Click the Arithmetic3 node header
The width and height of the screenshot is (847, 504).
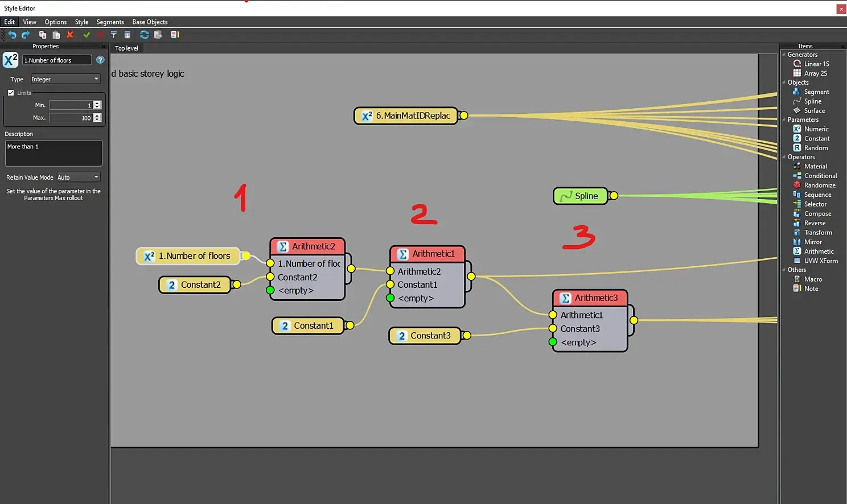click(590, 298)
